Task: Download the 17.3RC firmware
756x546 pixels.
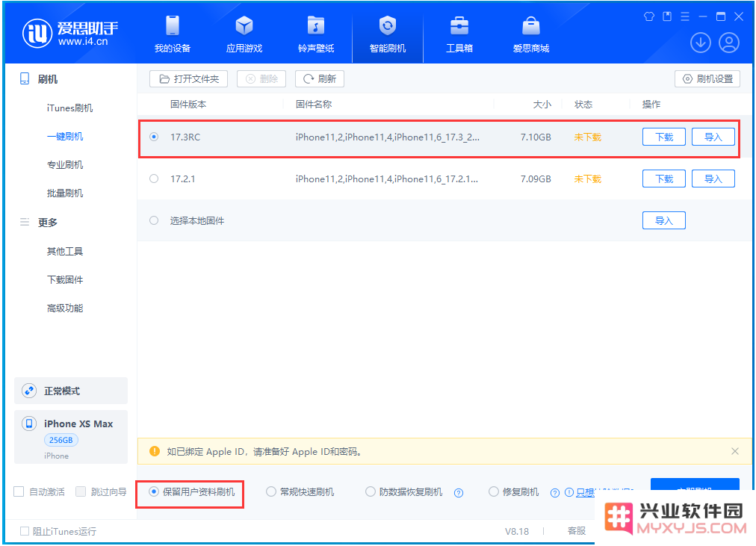Action: [x=664, y=137]
